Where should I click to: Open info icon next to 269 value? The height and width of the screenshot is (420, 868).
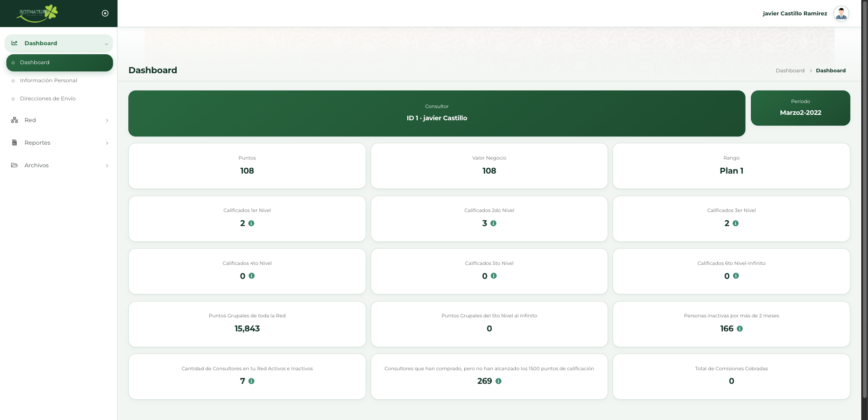[x=499, y=381]
